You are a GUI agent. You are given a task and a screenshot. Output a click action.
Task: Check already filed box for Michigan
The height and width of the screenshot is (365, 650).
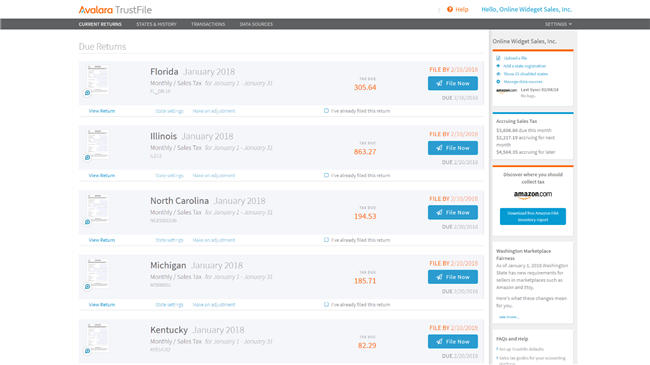326,304
